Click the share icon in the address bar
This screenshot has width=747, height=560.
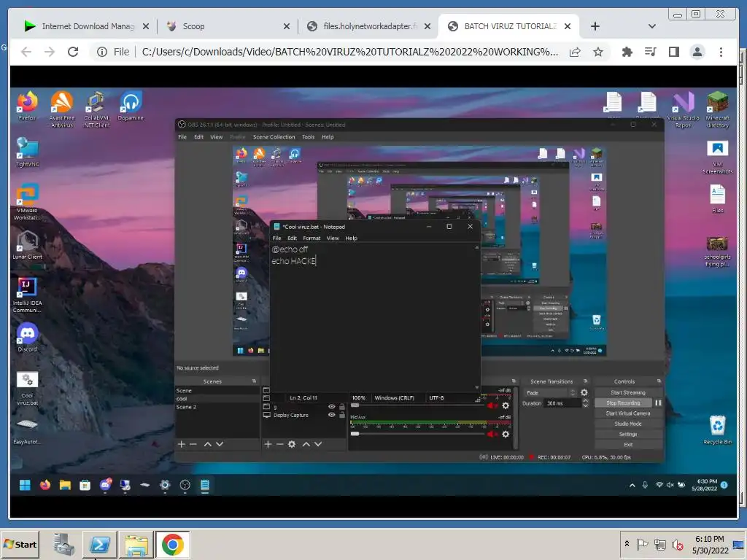(575, 52)
